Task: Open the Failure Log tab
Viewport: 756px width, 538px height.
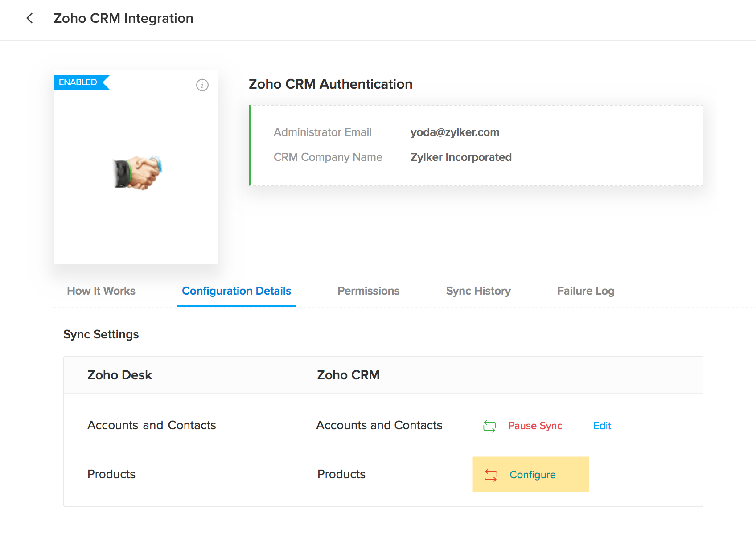Action: coord(586,291)
